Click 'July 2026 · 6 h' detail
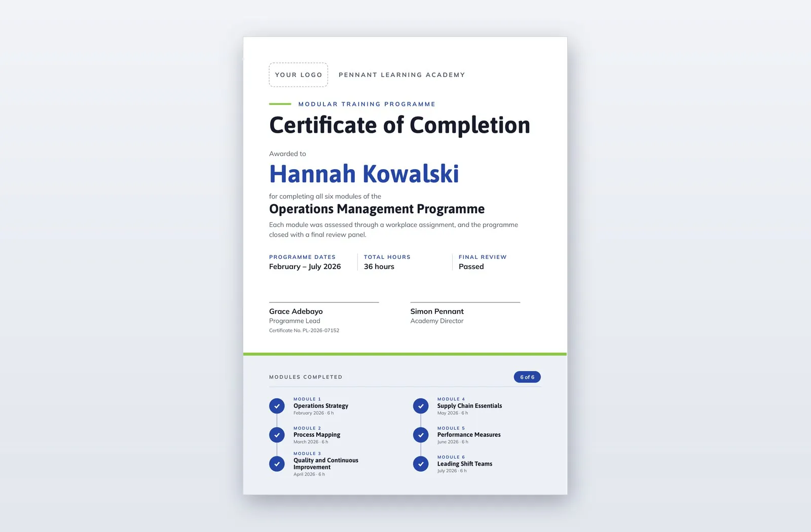This screenshot has height=532, width=811. [x=452, y=471]
